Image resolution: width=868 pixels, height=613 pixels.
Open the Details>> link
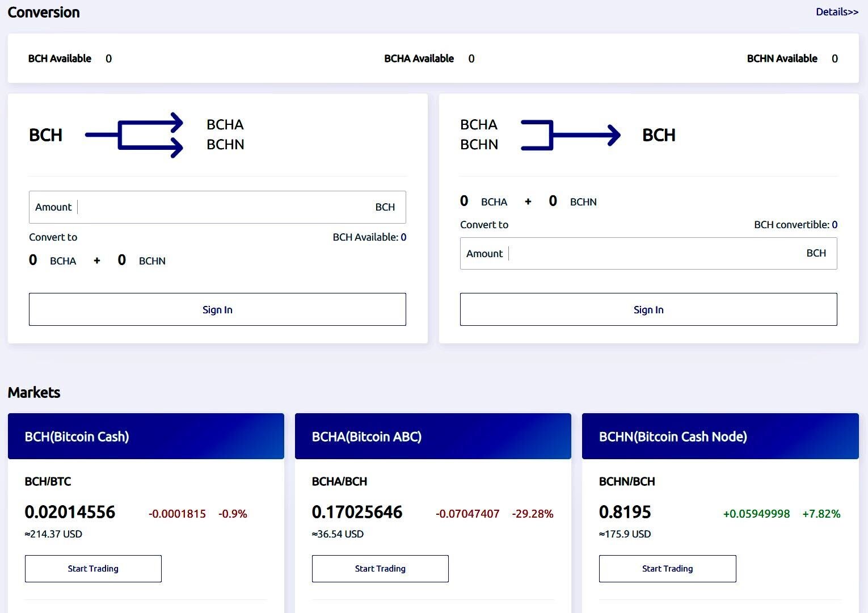click(837, 12)
